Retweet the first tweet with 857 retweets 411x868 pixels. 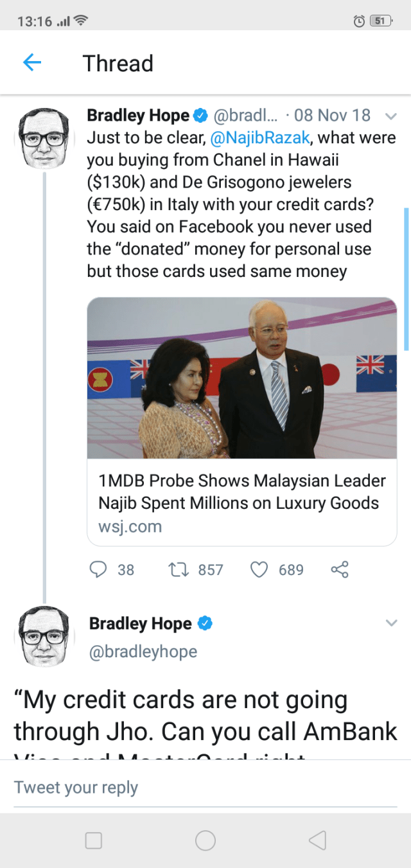tap(176, 569)
